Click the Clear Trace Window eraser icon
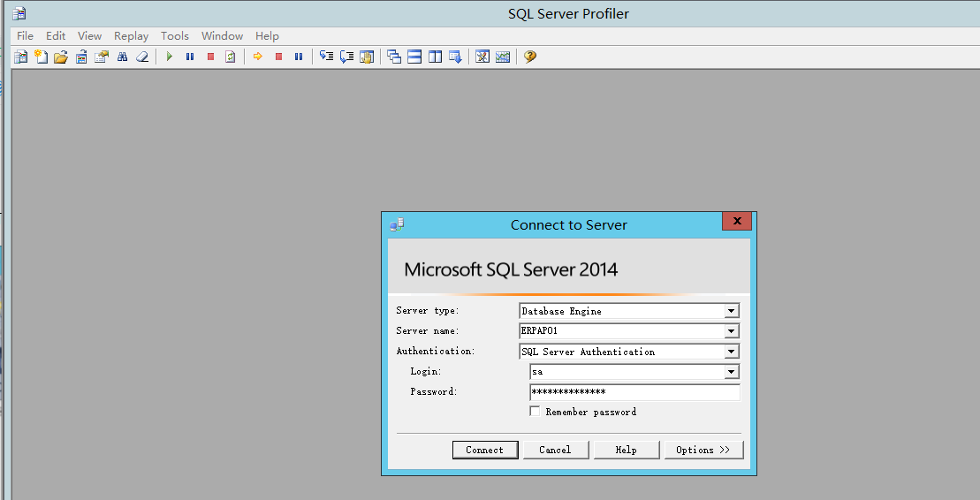Viewport: 980px width, 500px height. tap(142, 57)
